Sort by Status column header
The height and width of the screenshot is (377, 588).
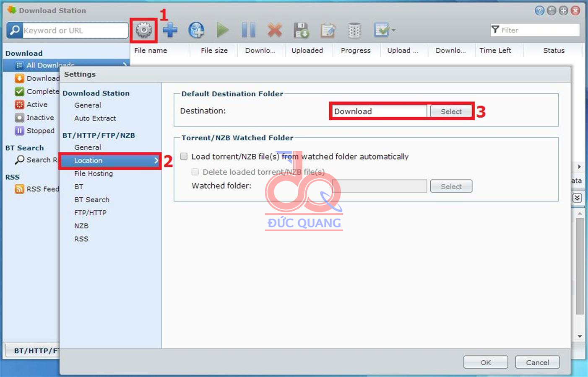(554, 50)
